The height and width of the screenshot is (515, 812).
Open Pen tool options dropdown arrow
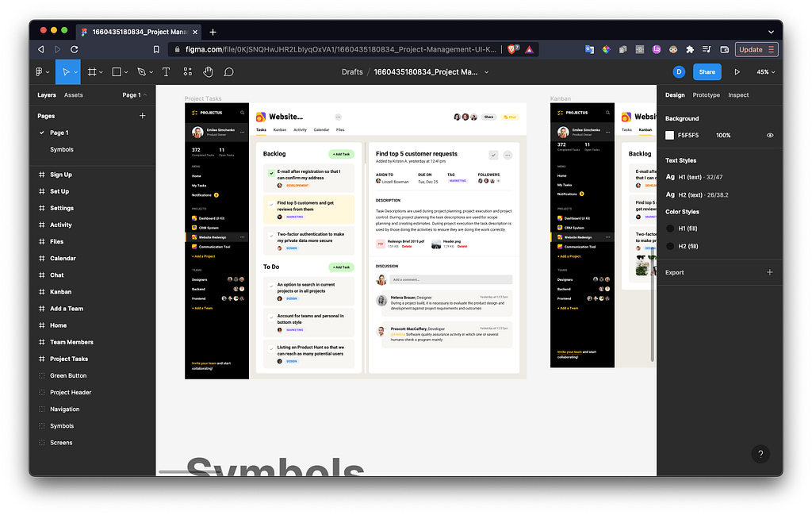[x=151, y=72]
